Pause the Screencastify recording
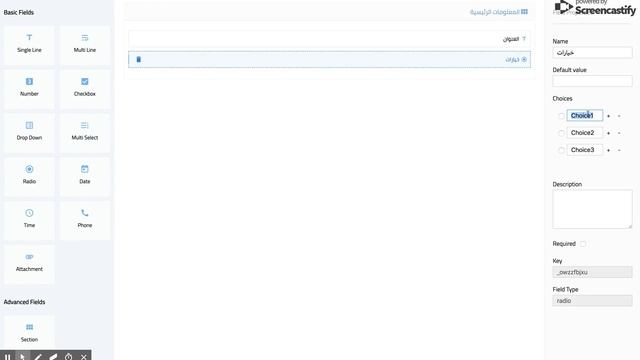Image resolution: width=640 pixels, height=360 pixels. 7,357
